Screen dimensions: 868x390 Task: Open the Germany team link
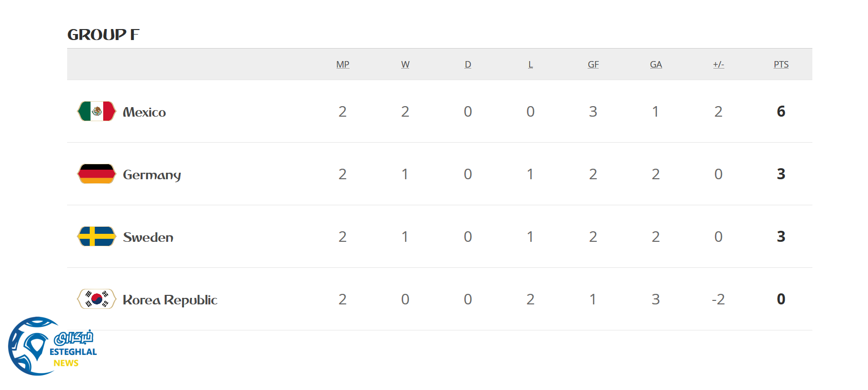(152, 175)
